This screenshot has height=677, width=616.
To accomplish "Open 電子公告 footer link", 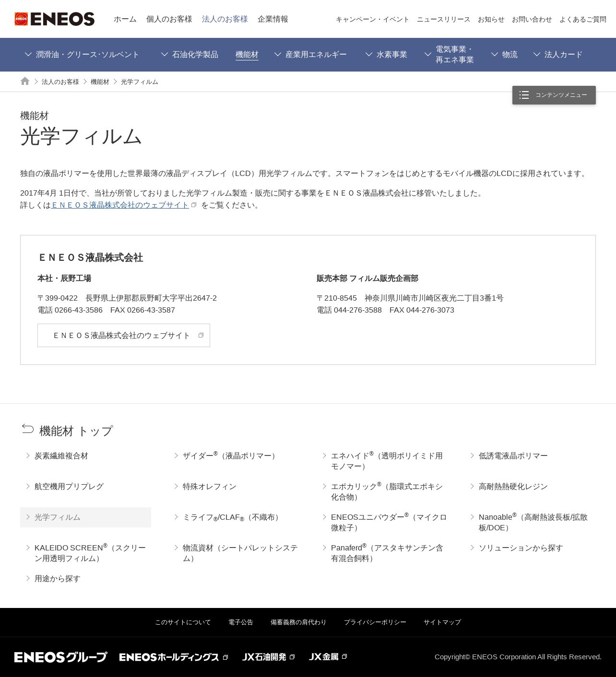I will (x=241, y=622).
